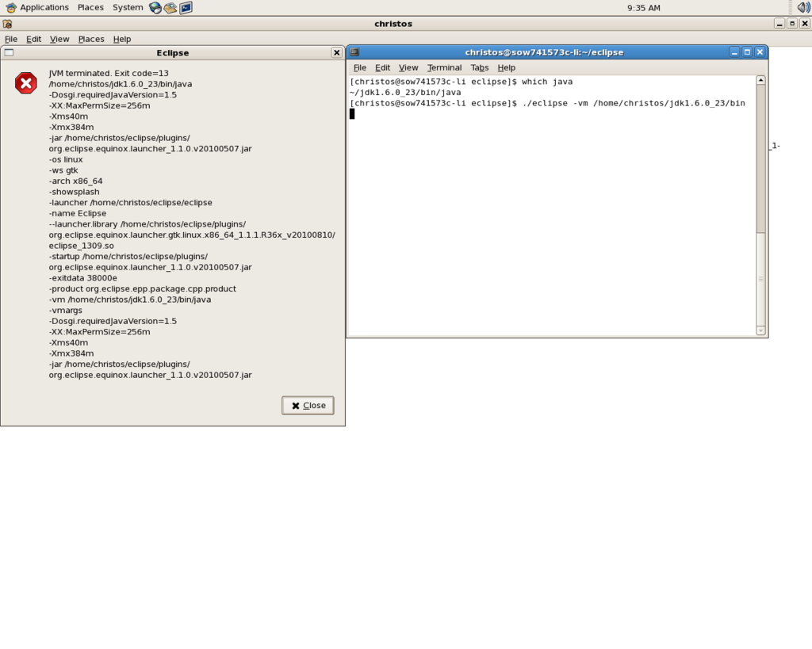Open the Terminal menu in the terminal window
The width and height of the screenshot is (812, 649).
(444, 67)
